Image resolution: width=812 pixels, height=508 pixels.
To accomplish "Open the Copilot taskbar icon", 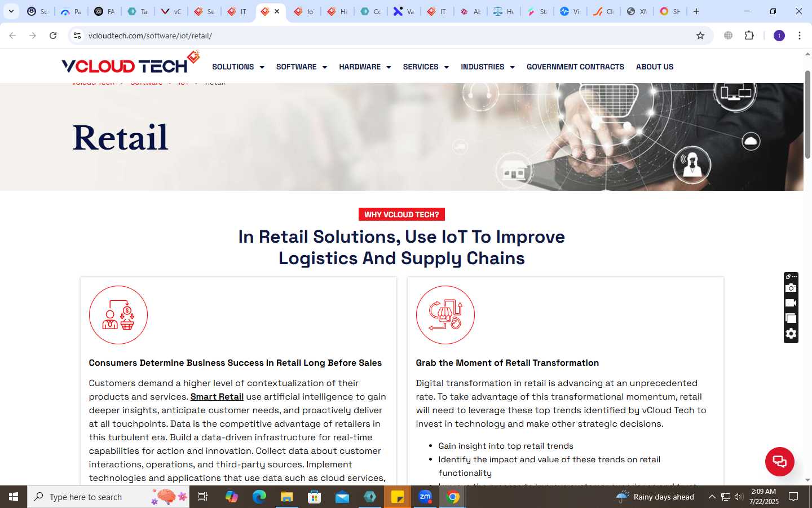I will (231, 497).
